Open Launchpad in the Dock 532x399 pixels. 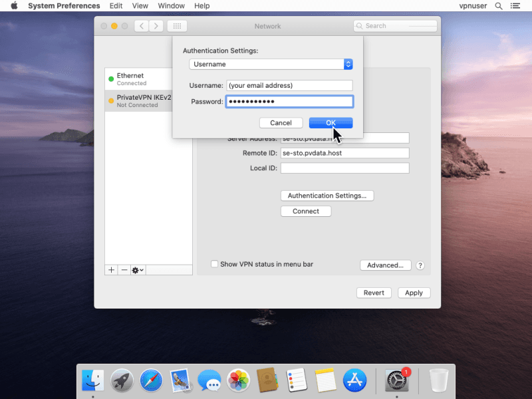[x=122, y=380]
